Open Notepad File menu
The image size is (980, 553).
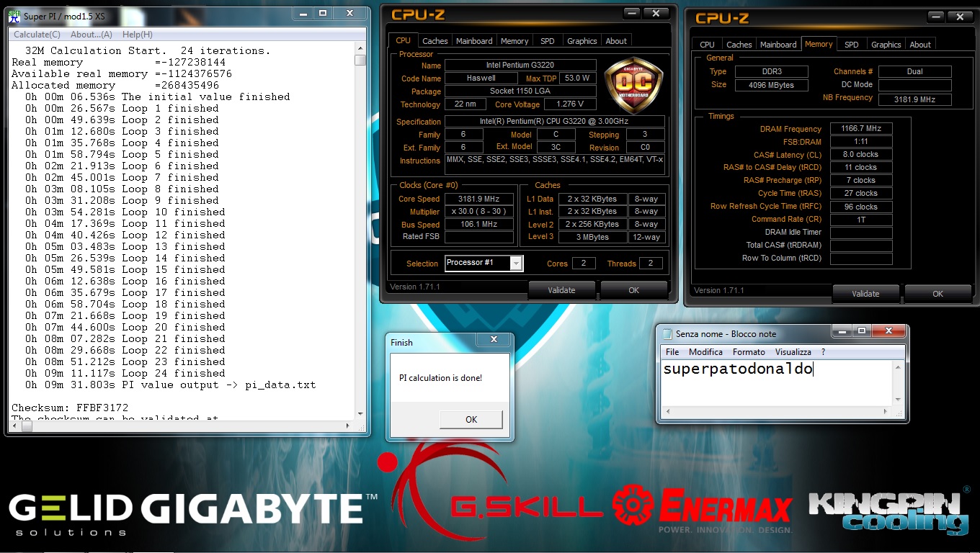pos(672,352)
